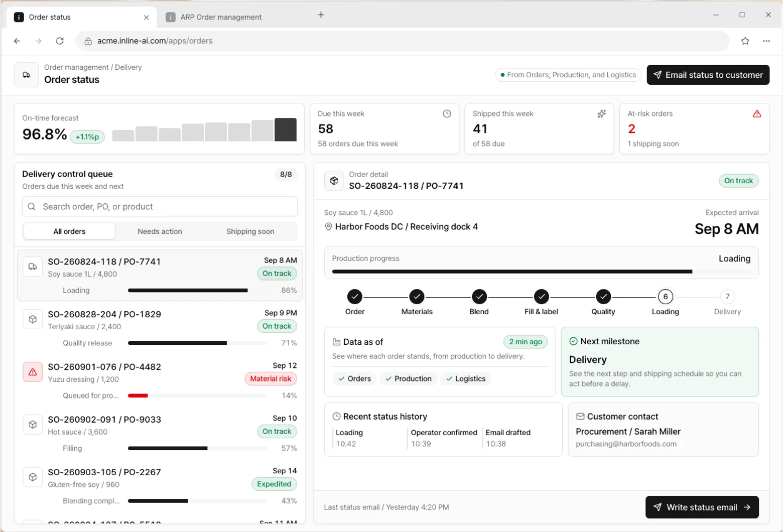Image resolution: width=783 pixels, height=532 pixels.
Task: Click the Blend step checkmark circle
Action: [479, 297]
